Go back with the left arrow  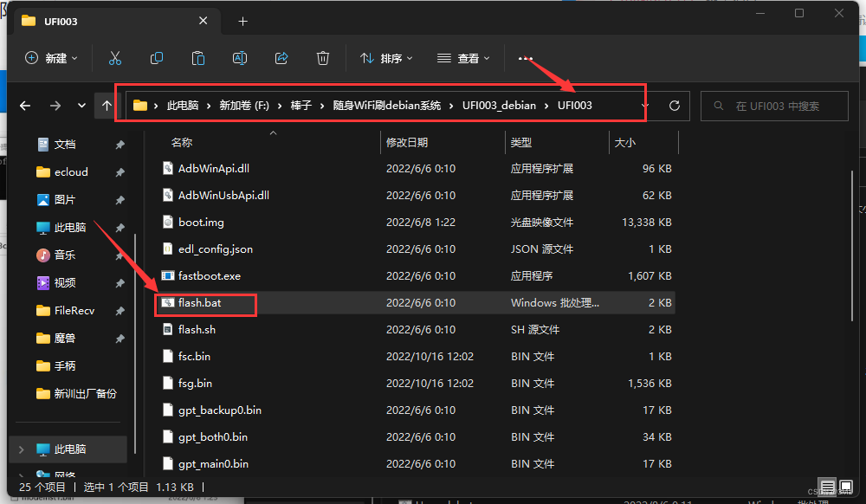pyautogui.click(x=25, y=106)
